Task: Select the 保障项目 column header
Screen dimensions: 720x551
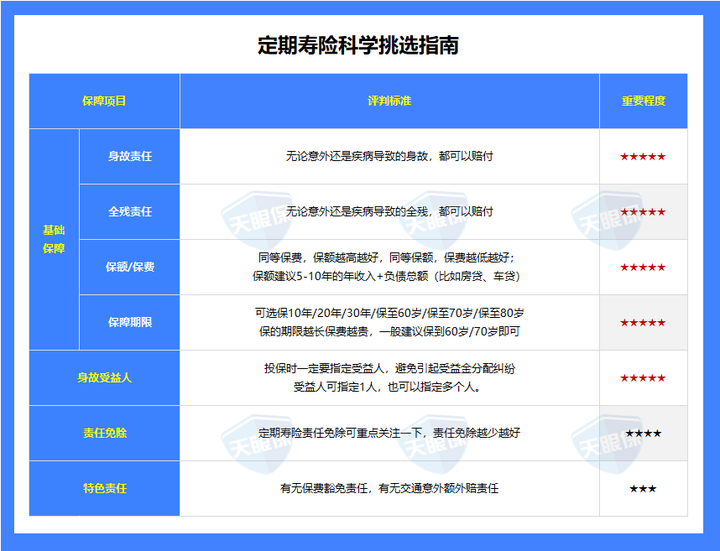Action: pos(104,101)
